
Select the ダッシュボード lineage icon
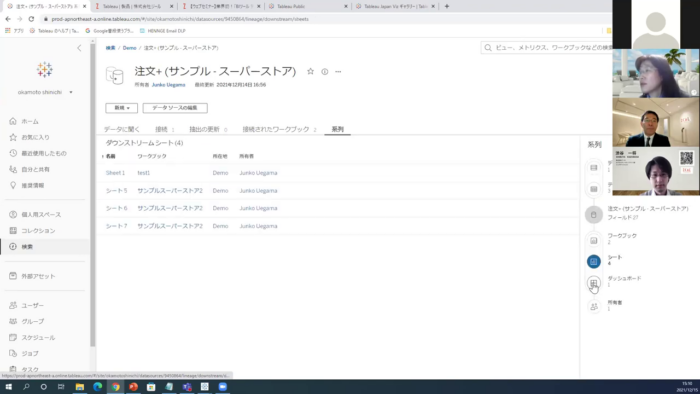tap(593, 283)
